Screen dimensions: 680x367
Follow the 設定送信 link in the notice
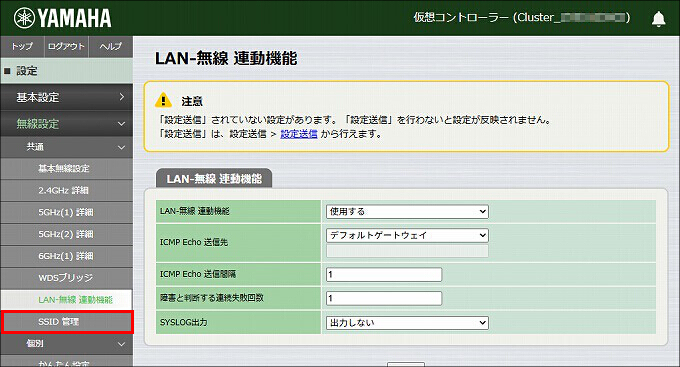[x=299, y=134]
